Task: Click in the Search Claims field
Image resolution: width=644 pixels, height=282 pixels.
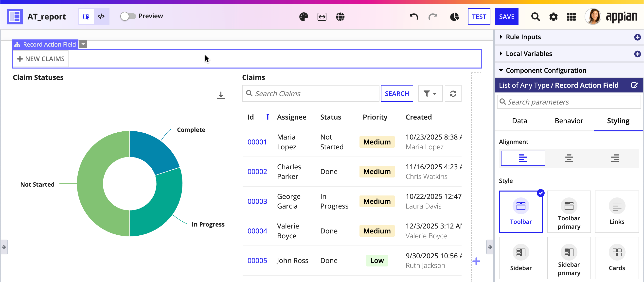Action: [x=310, y=93]
